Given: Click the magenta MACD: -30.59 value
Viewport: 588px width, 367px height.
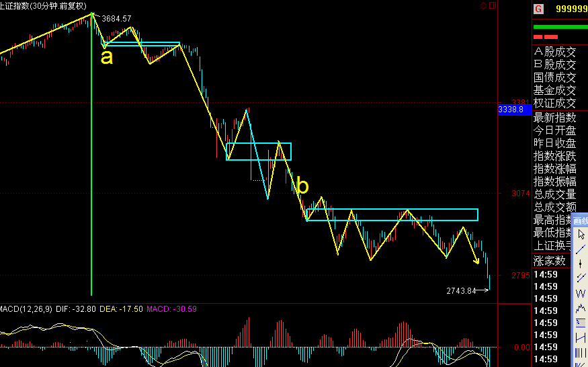Looking at the screenshot, I should tap(171, 309).
